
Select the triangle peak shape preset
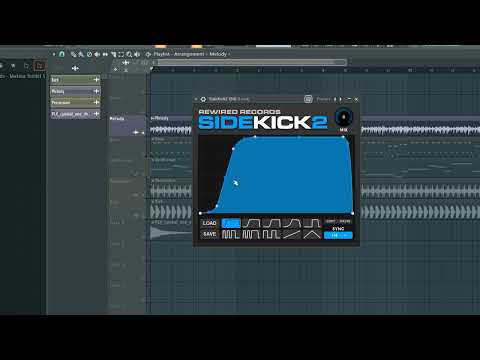coord(312,234)
